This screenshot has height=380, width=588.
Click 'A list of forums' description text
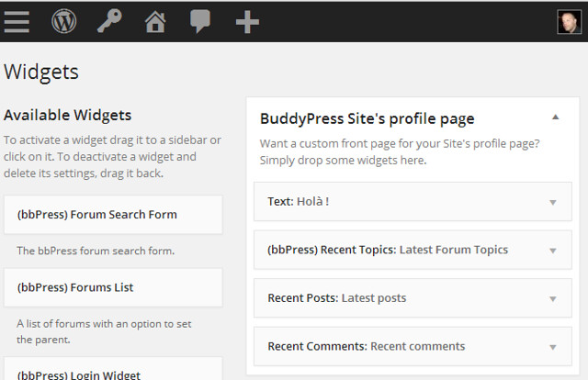104,331
